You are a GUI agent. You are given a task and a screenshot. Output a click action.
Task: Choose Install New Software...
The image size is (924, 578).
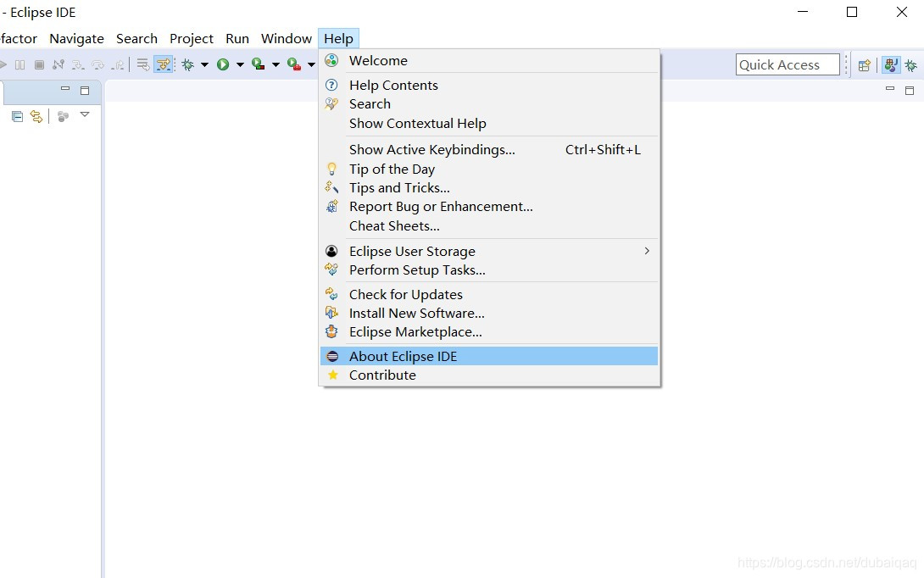coord(489,314)
